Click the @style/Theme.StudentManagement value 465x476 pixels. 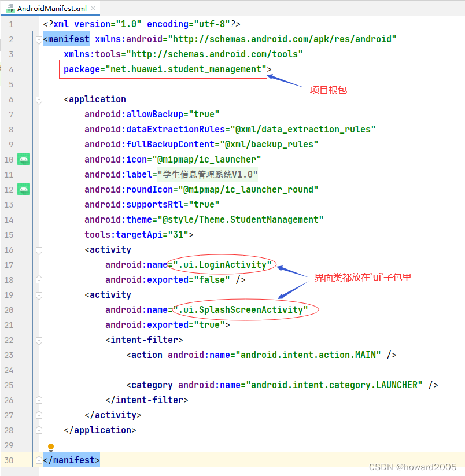[241, 219]
